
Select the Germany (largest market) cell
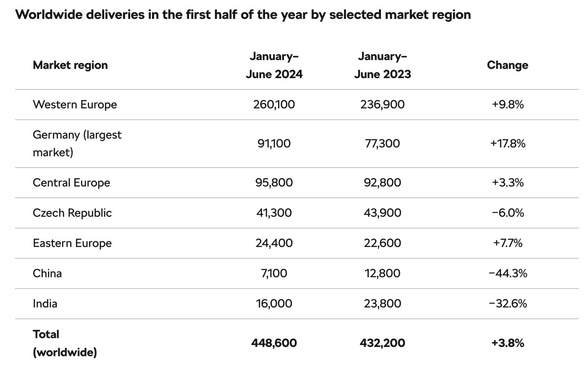77,144
